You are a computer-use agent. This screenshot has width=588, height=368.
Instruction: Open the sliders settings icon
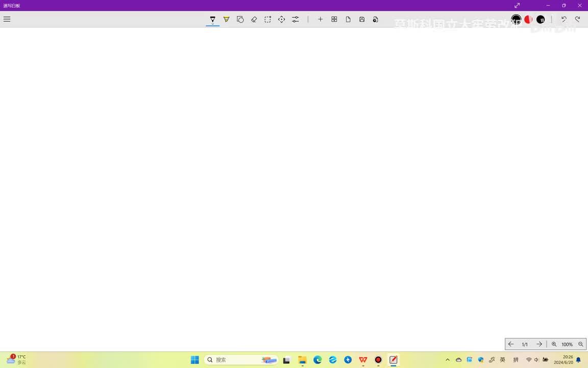[296, 19]
